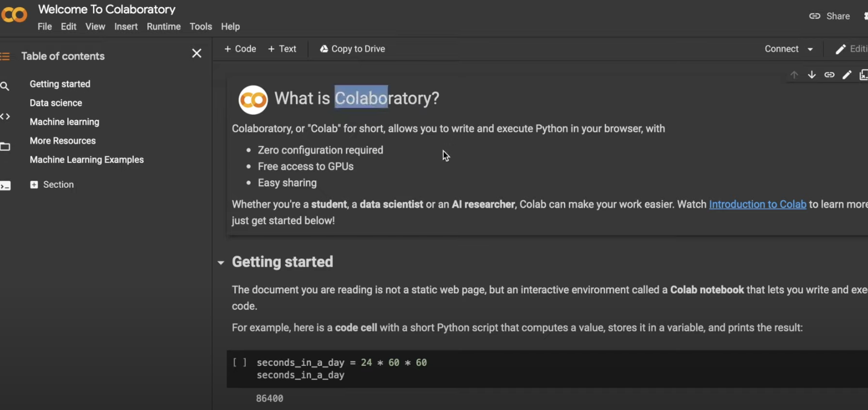868x410 pixels.
Task: Open the Terminal sidebar icon
Action: coord(5,186)
